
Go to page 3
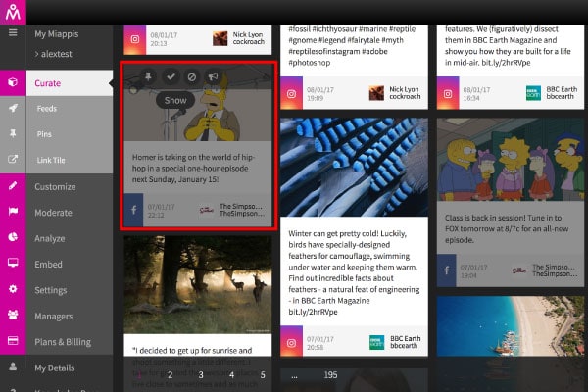click(x=201, y=374)
